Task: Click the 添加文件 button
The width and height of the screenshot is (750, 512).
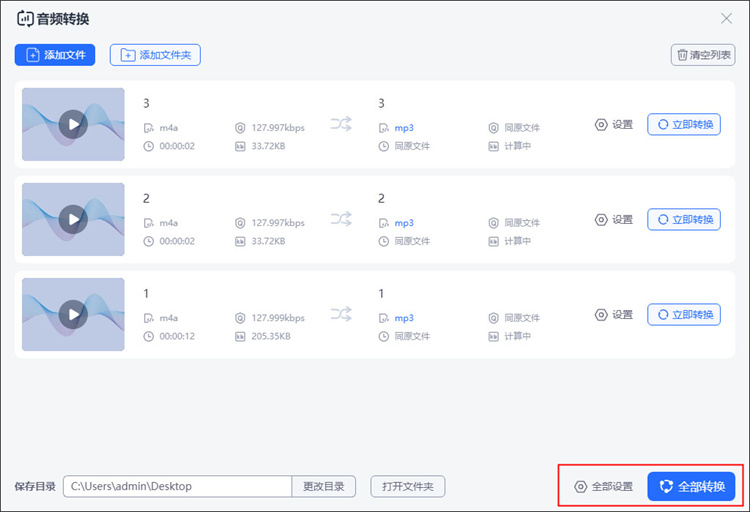Action: tap(55, 55)
